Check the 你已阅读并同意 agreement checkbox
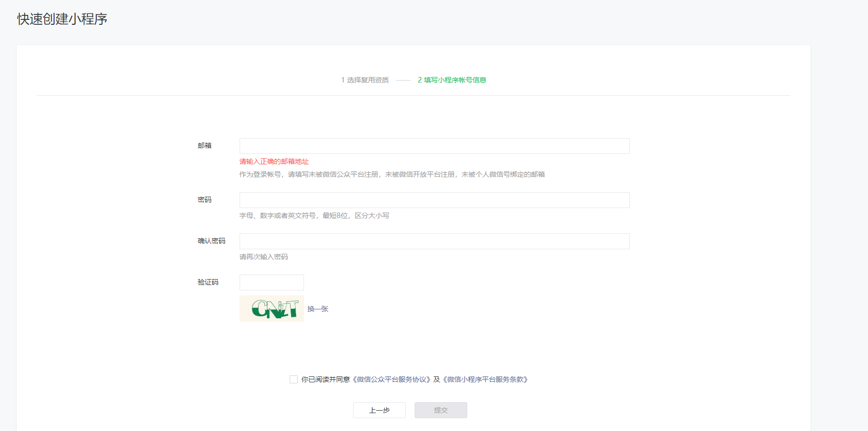This screenshot has height=431, width=868. pos(294,379)
